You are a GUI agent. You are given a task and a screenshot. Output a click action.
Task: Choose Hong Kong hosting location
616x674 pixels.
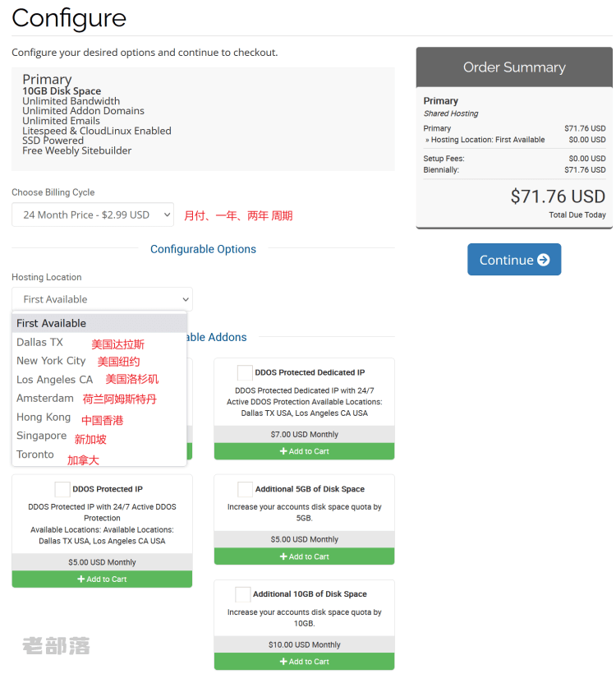click(x=44, y=417)
